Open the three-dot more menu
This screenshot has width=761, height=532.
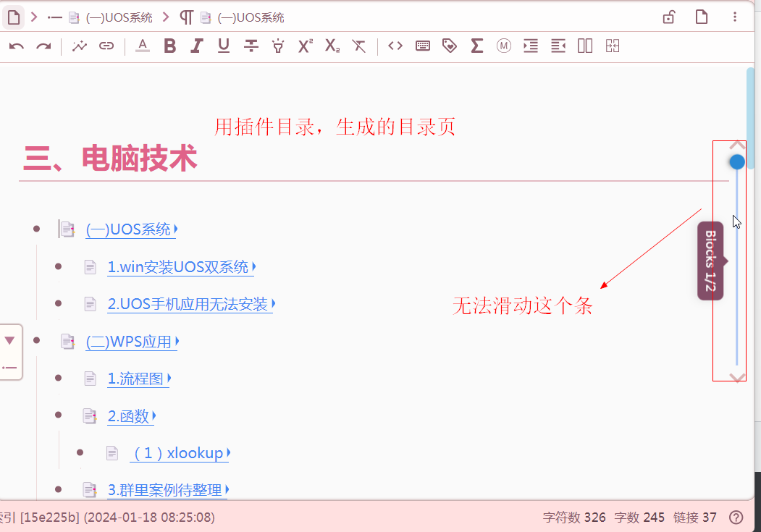[735, 17]
